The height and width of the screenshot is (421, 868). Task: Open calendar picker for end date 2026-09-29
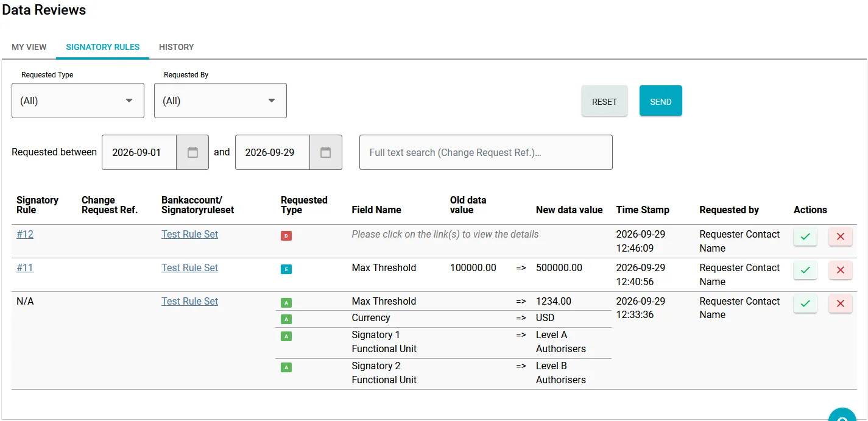coord(326,152)
